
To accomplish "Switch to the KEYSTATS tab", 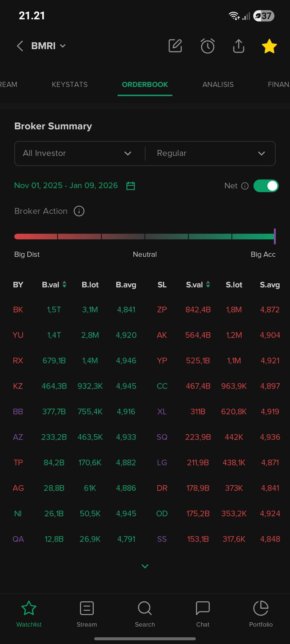I will 70,85.
